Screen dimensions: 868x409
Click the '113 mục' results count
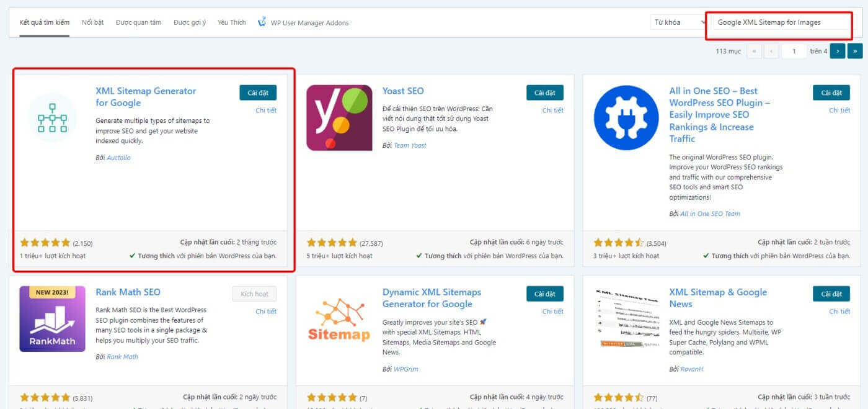728,51
